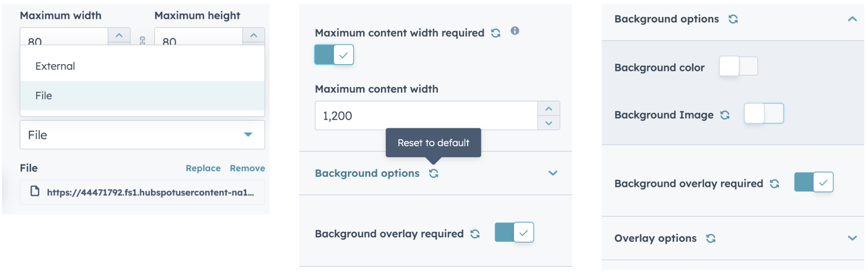Turn off Background overlay required in the right panel
This screenshot has height=276, width=868.
tap(813, 182)
